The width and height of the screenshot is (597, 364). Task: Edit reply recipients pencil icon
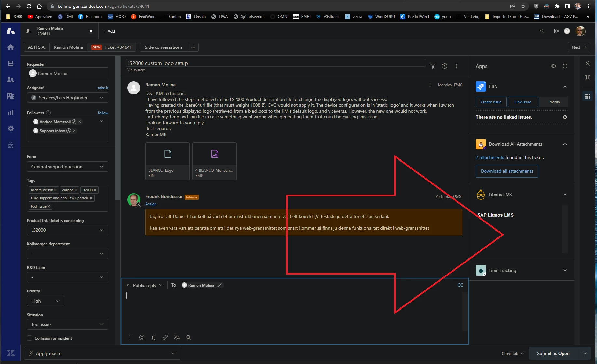tap(219, 285)
